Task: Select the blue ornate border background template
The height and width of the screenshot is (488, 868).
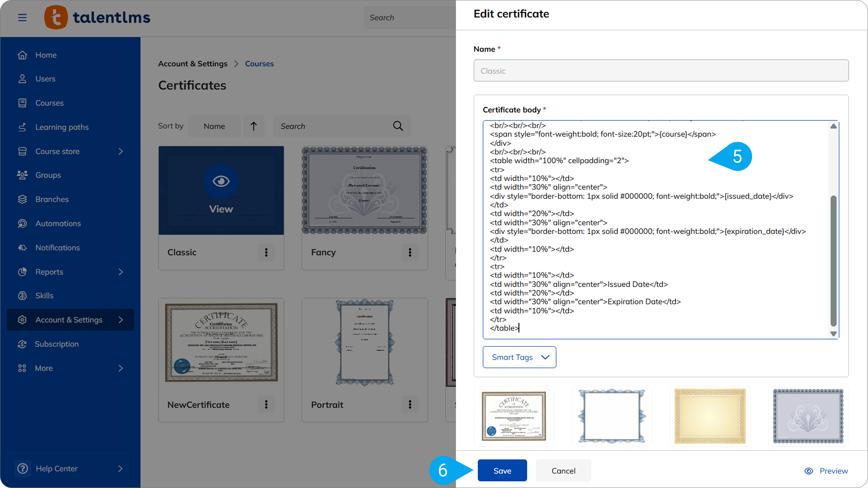Action: pos(612,416)
